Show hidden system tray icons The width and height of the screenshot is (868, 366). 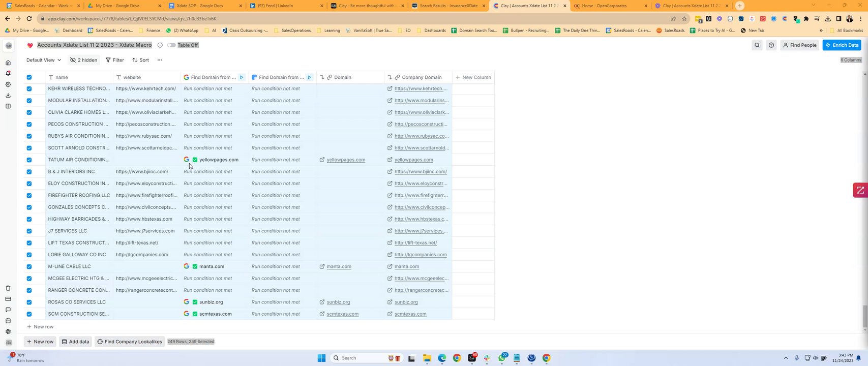(786, 358)
